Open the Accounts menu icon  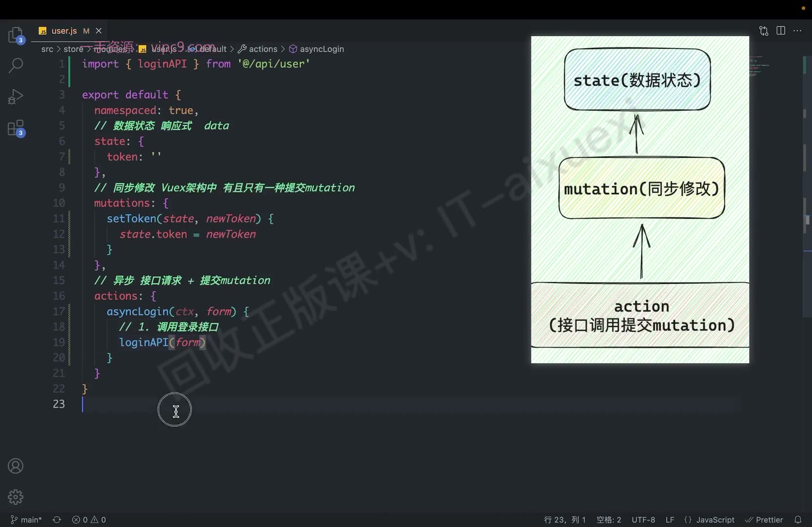pyautogui.click(x=16, y=466)
